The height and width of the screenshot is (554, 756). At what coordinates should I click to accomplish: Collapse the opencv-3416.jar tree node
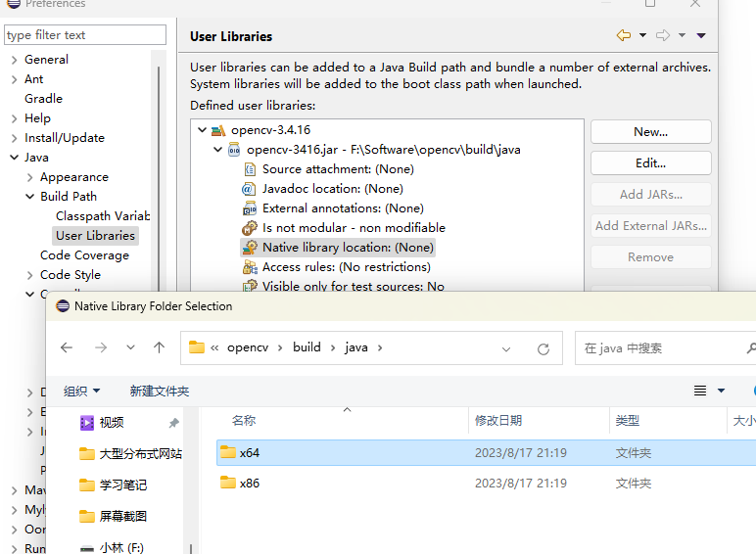click(x=218, y=150)
